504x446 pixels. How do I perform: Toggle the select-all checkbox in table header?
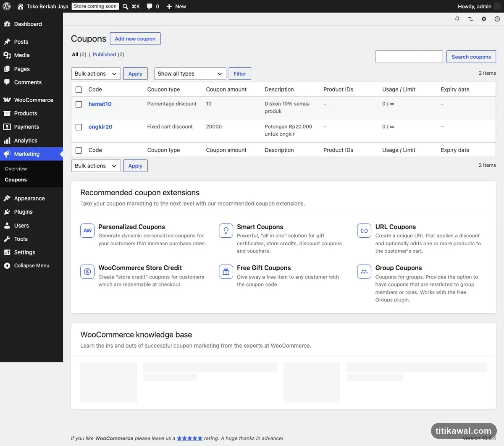(79, 89)
